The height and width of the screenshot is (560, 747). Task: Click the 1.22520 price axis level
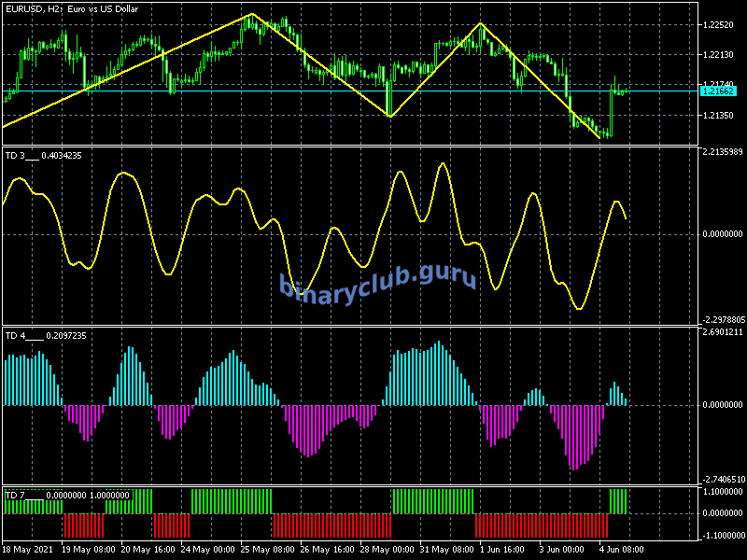pyautogui.click(x=719, y=26)
